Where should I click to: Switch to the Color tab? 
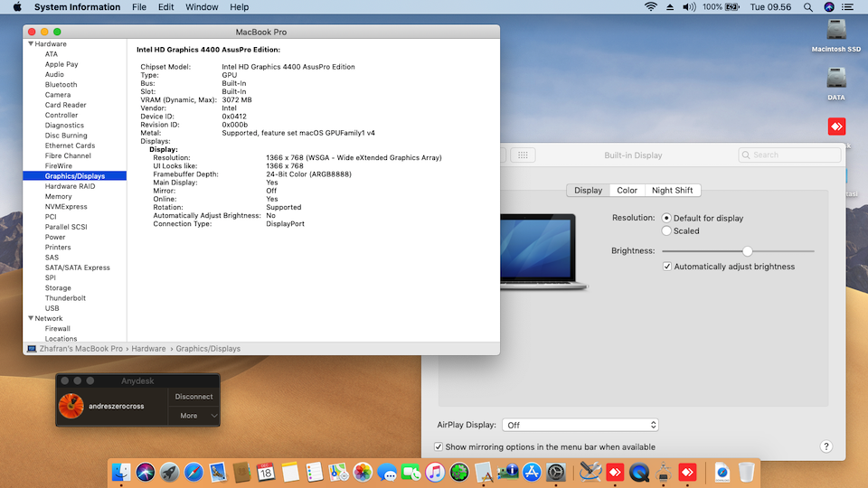pyautogui.click(x=627, y=191)
